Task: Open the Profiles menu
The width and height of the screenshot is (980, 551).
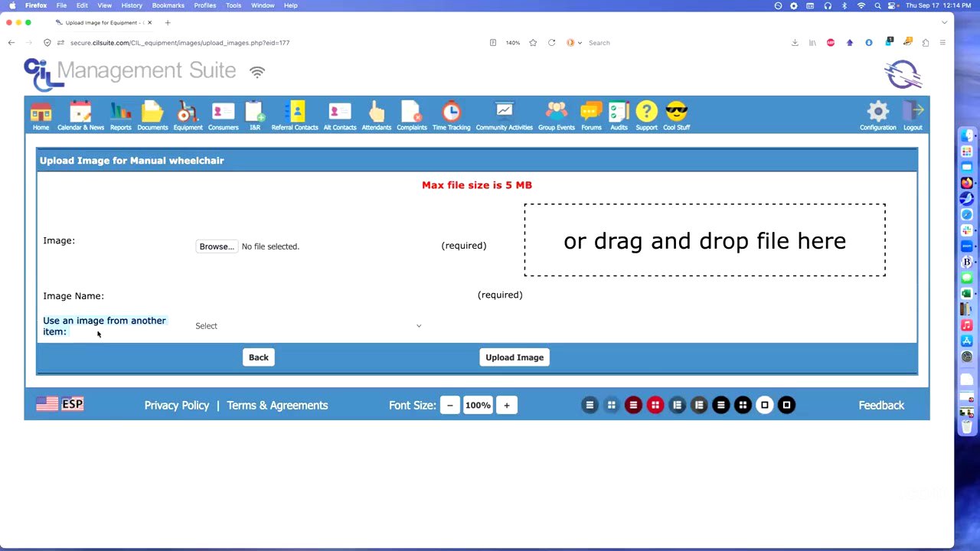Action: pyautogui.click(x=204, y=5)
